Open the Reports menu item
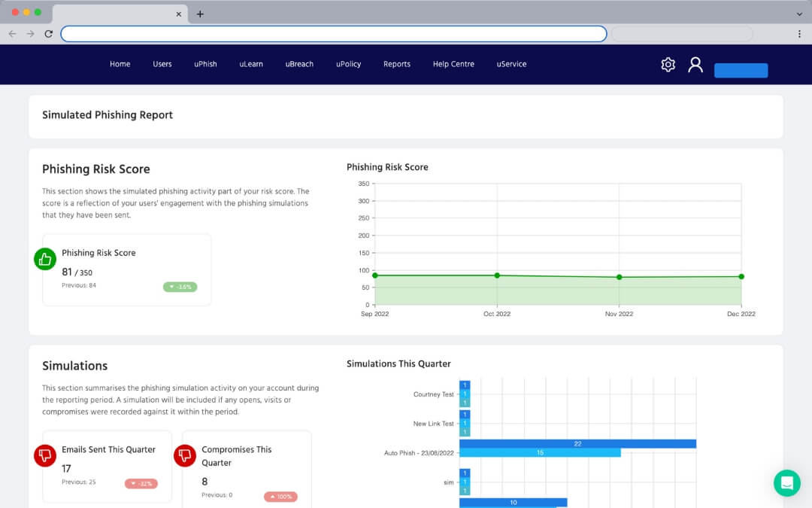The width and height of the screenshot is (812, 508). [x=397, y=64]
